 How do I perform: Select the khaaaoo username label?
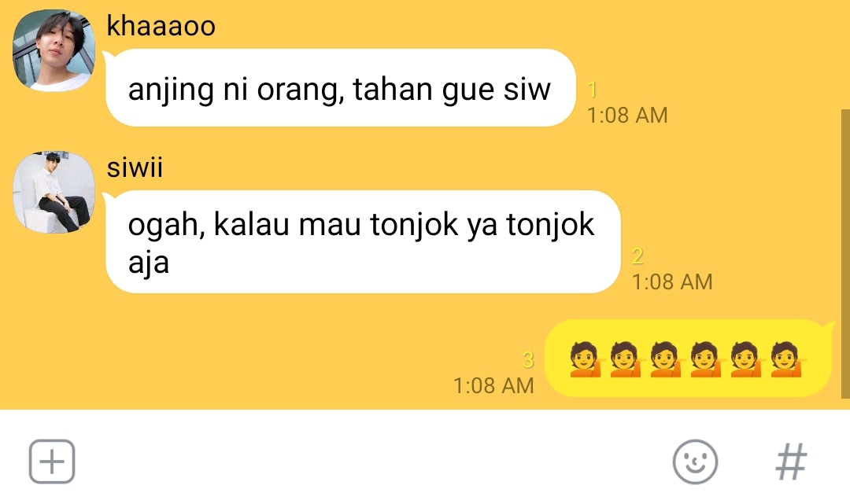(161, 26)
